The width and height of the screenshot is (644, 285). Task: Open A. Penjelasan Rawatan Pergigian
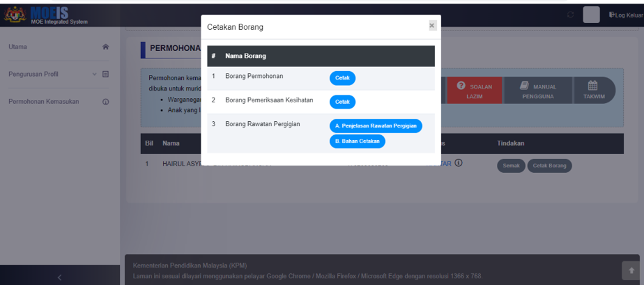375,125
